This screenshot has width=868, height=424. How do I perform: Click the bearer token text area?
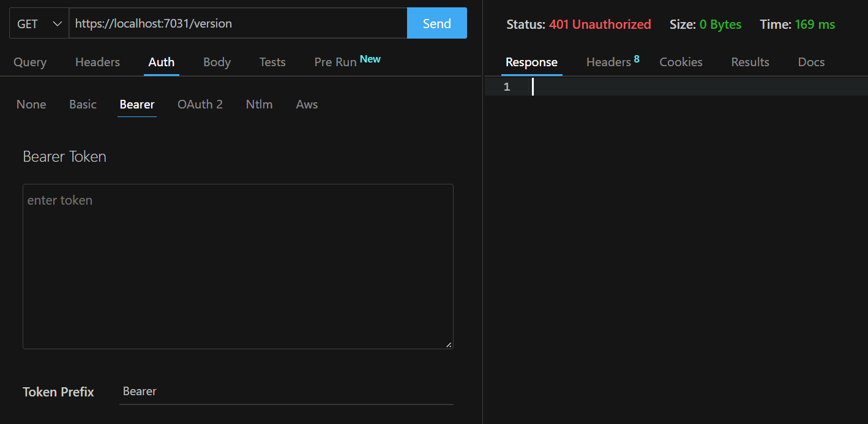238,267
